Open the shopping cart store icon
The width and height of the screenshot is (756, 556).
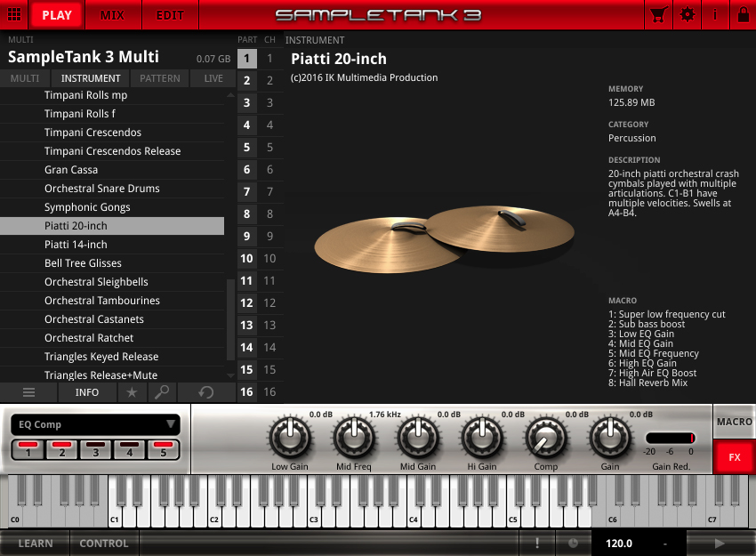coord(659,15)
